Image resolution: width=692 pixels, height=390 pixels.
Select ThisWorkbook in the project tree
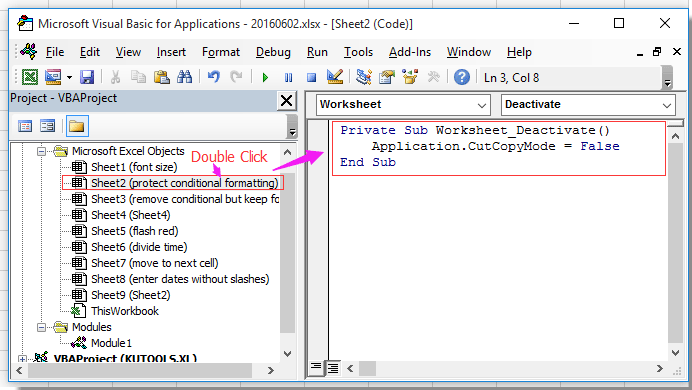pos(124,311)
